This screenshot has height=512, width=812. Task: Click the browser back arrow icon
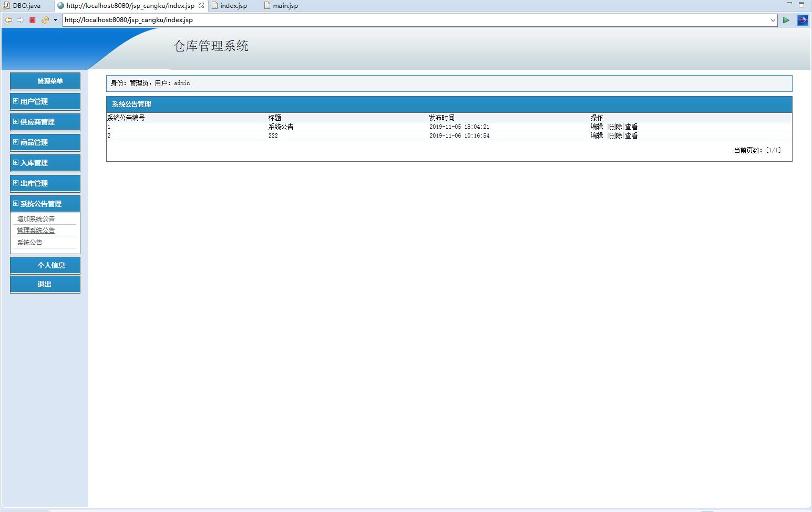click(8, 20)
